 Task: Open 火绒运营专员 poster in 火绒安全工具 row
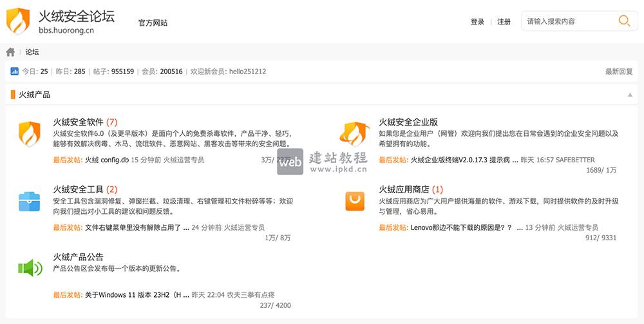coord(244,227)
